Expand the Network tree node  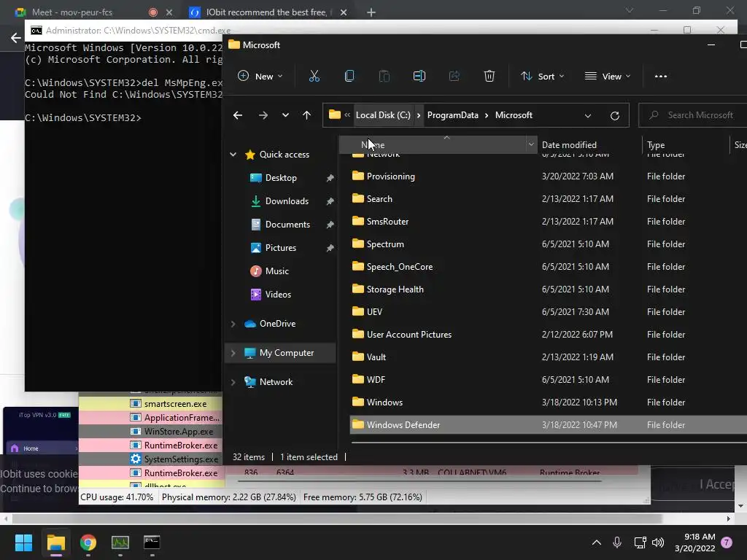coord(233,382)
